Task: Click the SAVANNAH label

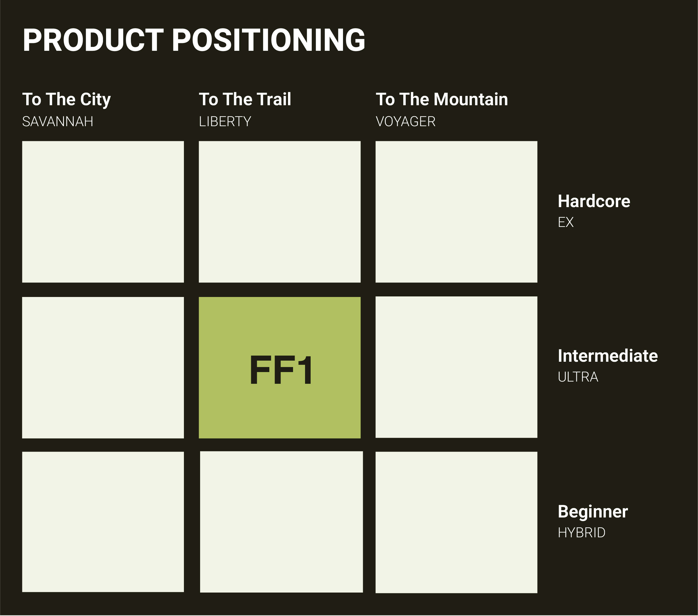Action: pyautogui.click(x=58, y=122)
